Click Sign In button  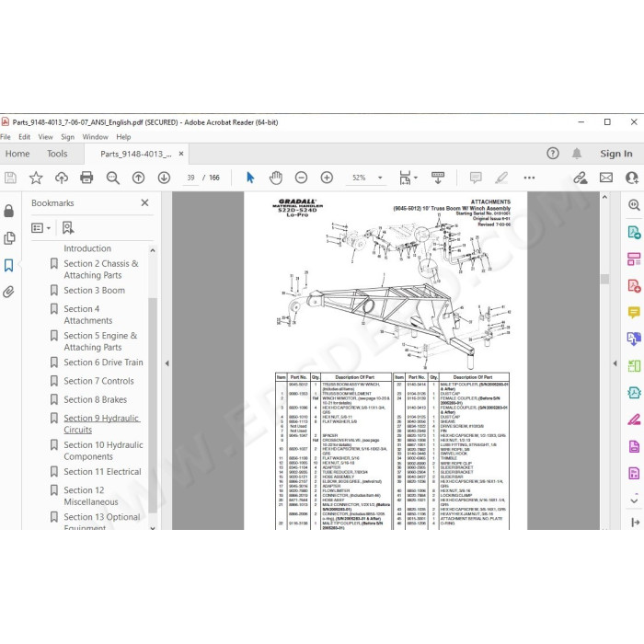pos(616,154)
